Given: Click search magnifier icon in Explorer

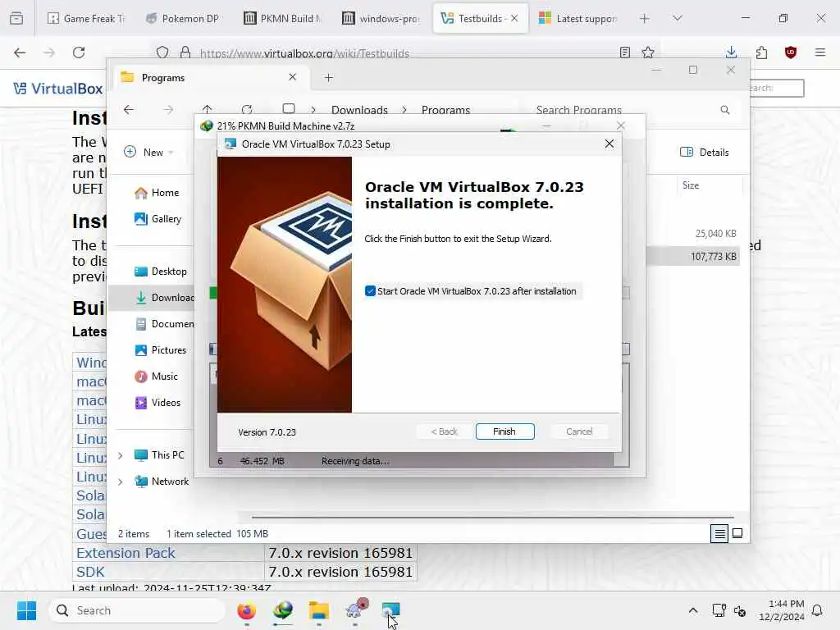Looking at the screenshot, I should pyautogui.click(x=725, y=110).
